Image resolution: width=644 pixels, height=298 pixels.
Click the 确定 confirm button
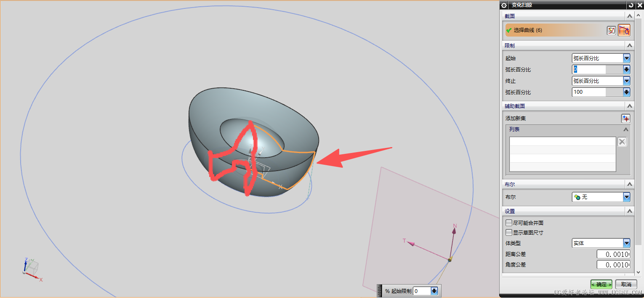pyautogui.click(x=601, y=284)
